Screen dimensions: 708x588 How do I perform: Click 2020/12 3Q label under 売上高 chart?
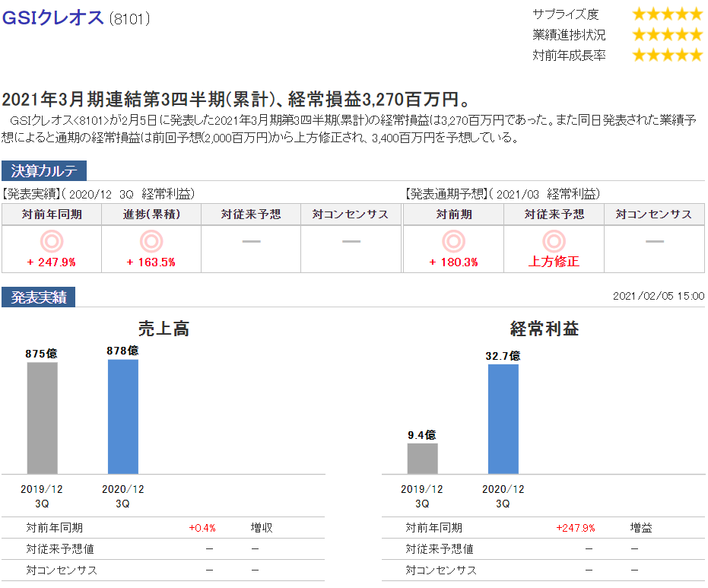[123, 496]
